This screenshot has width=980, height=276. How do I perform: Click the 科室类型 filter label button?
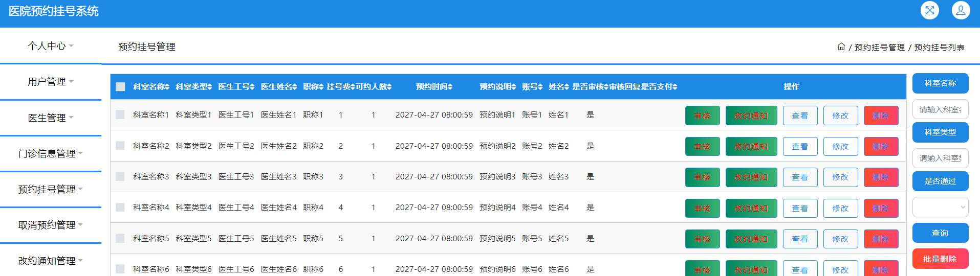pyautogui.click(x=940, y=132)
